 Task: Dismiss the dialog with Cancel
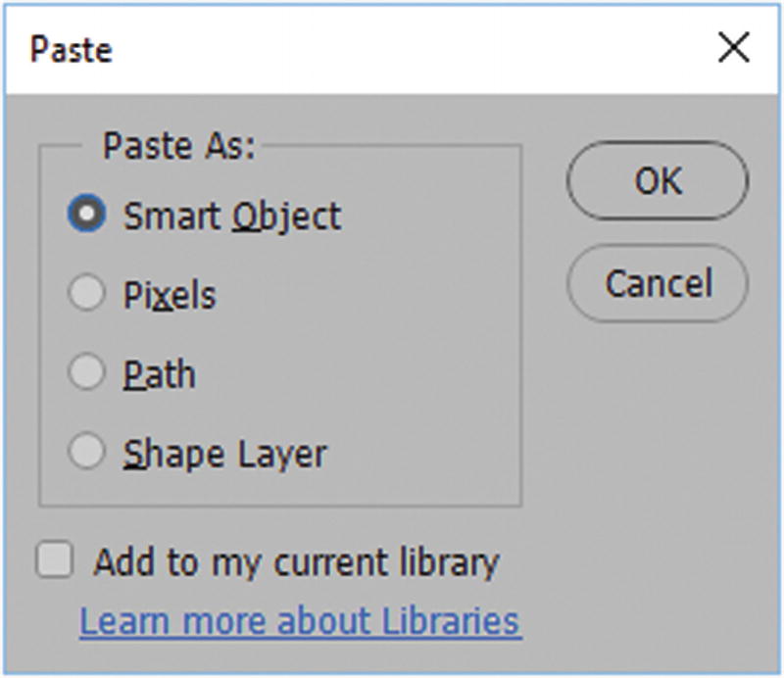657,282
